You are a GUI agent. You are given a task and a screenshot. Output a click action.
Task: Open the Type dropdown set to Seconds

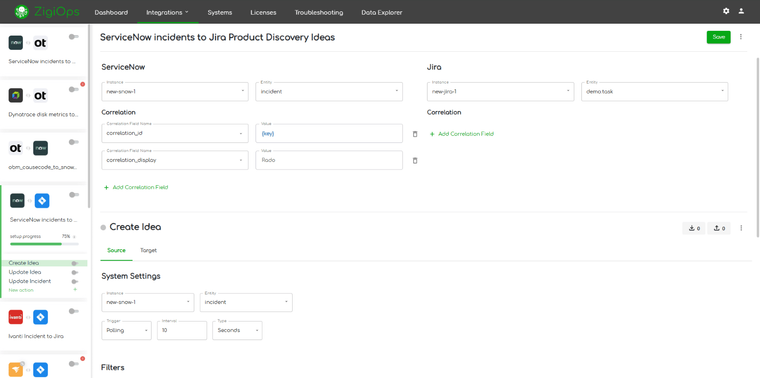tap(238, 331)
